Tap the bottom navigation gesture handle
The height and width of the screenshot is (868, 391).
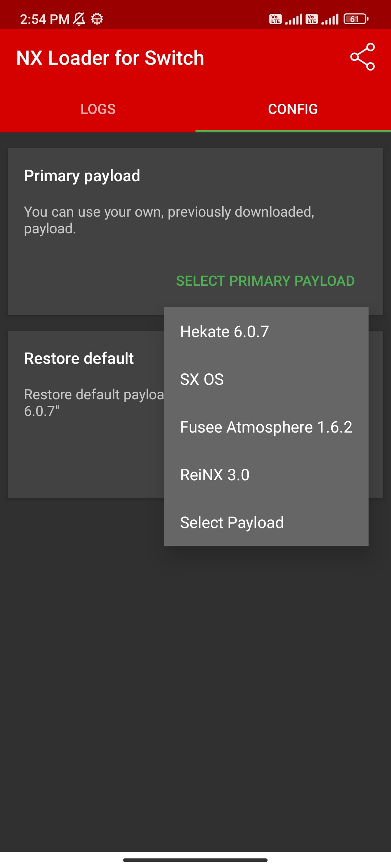pyautogui.click(x=195, y=860)
